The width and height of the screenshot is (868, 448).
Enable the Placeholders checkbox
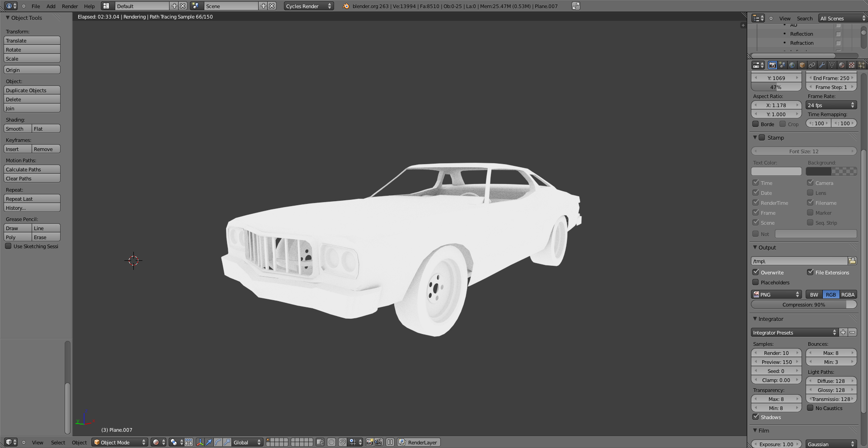coord(755,282)
